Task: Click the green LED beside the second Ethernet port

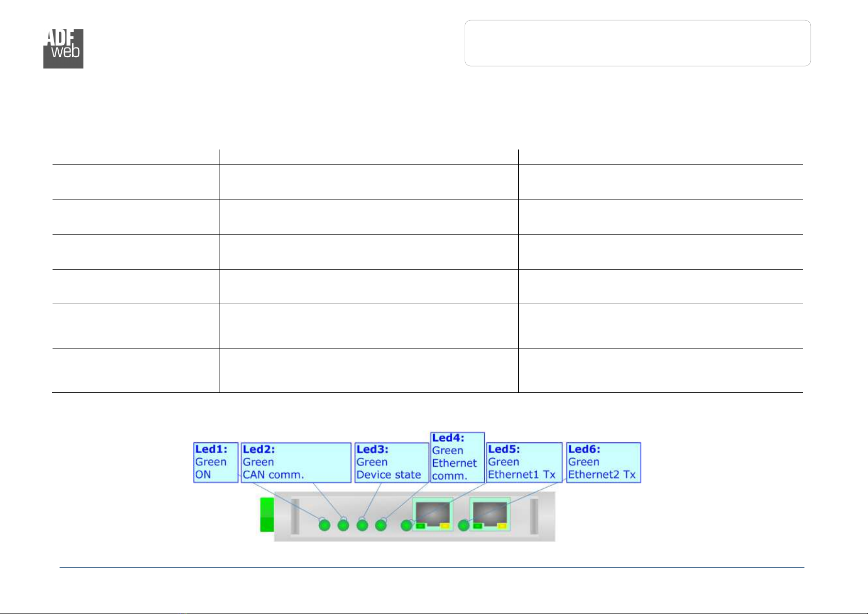Action: 464,525
